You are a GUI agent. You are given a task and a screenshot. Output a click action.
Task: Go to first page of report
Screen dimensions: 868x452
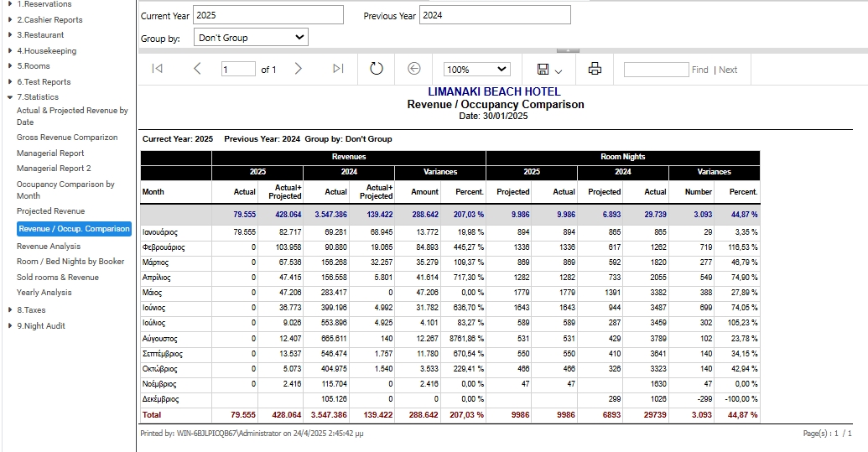(157, 69)
